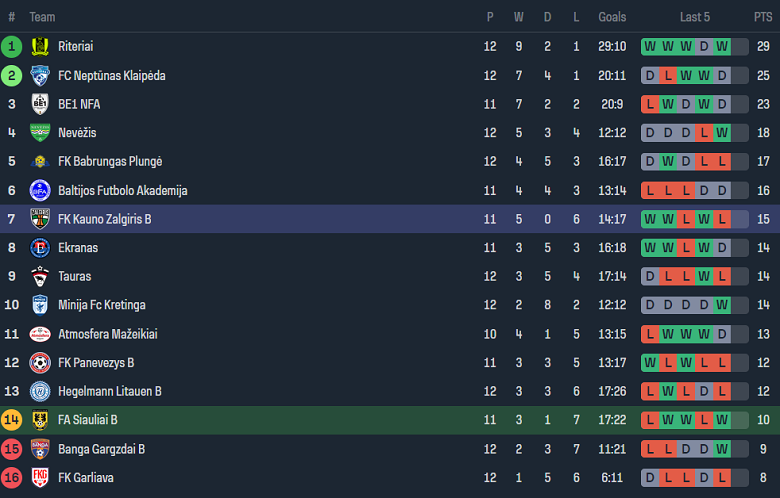Open Minija Fc Kretinga team link

coord(101,305)
